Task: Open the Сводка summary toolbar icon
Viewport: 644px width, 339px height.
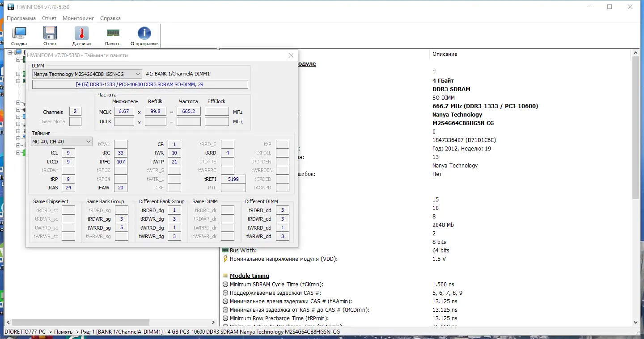Action: (x=19, y=36)
